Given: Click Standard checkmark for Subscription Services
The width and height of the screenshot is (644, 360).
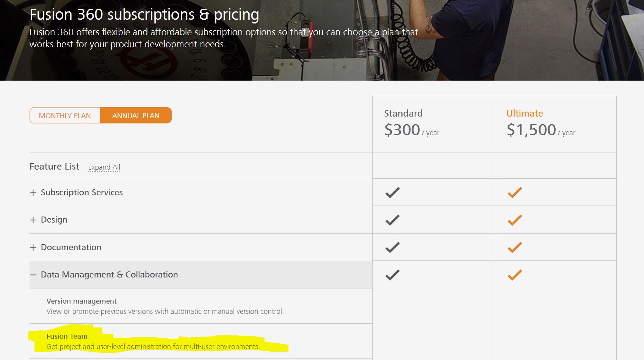Looking at the screenshot, I should (392, 192).
